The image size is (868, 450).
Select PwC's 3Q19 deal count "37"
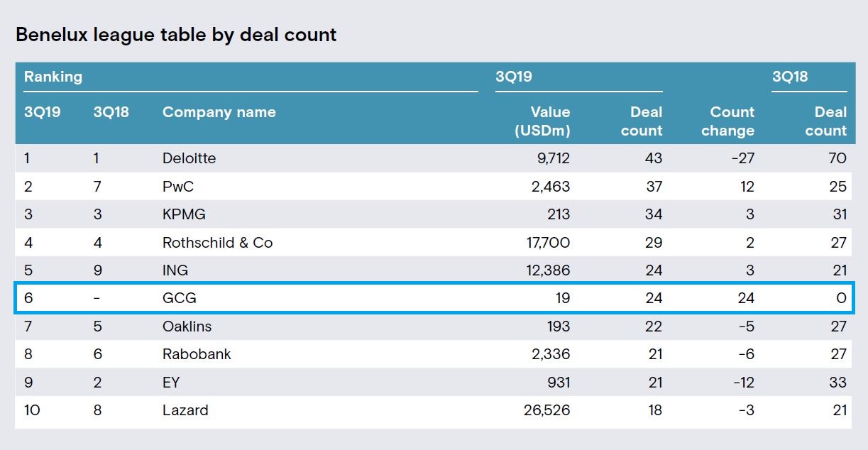tap(654, 187)
